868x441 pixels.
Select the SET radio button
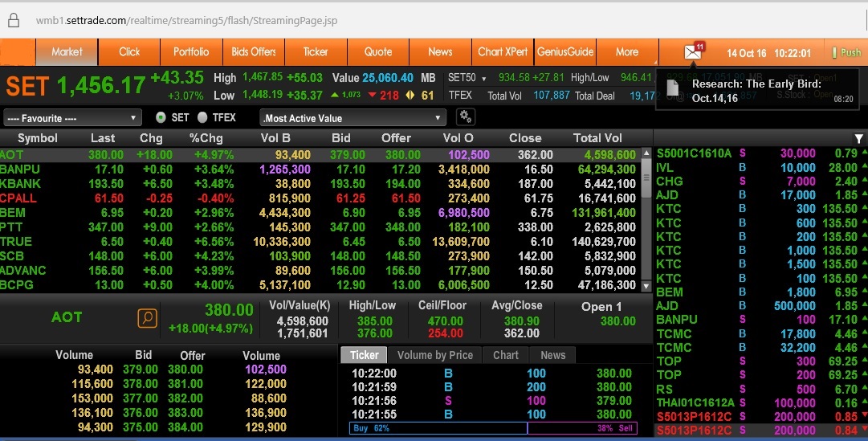[x=161, y=117]
